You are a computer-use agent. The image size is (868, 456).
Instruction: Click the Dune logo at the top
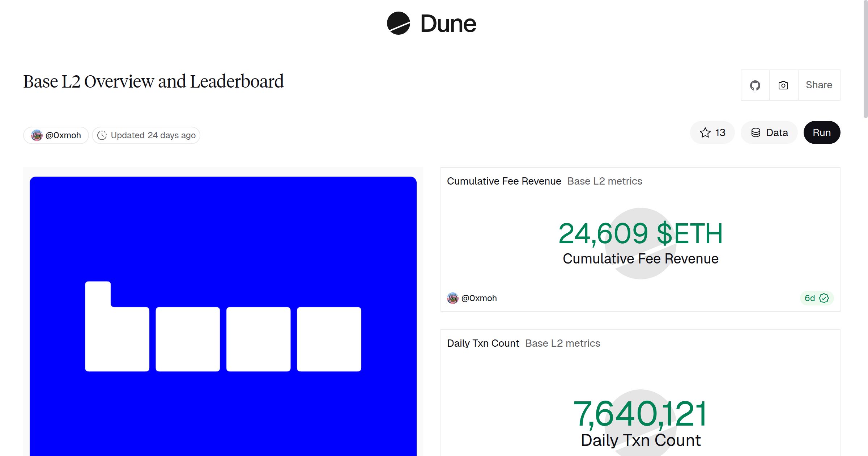[430, 24]
